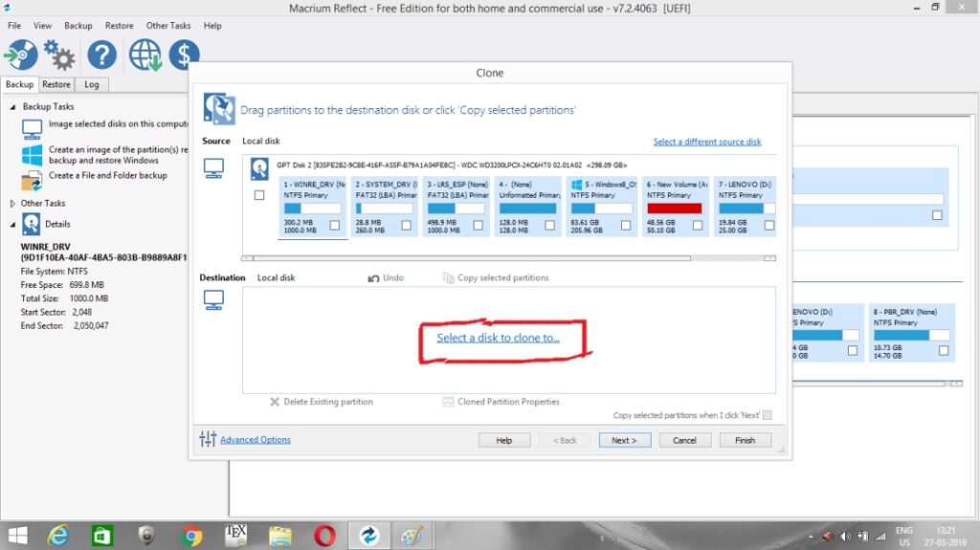Open the Advanced Options link
The width and height of the screenshot is (980, 550).
tap(255, 440)
